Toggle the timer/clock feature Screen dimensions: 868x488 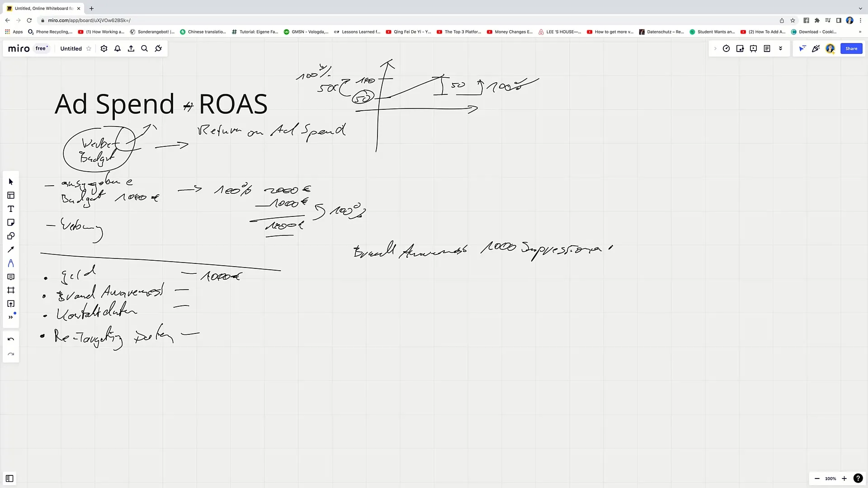point(726,48)
